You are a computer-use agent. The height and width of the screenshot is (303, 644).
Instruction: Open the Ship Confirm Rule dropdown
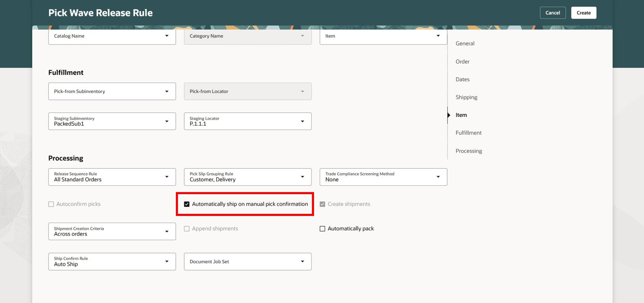coord(112,262)
